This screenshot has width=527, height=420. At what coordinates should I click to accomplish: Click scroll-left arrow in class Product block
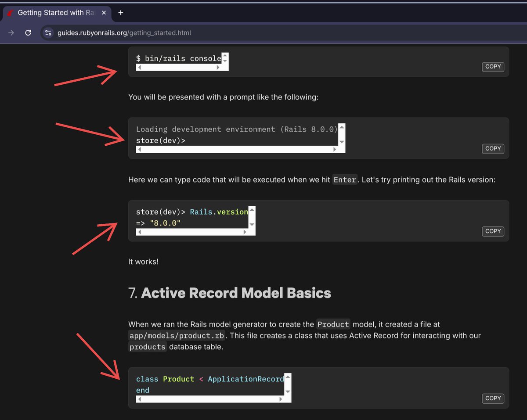click(139, 399)
